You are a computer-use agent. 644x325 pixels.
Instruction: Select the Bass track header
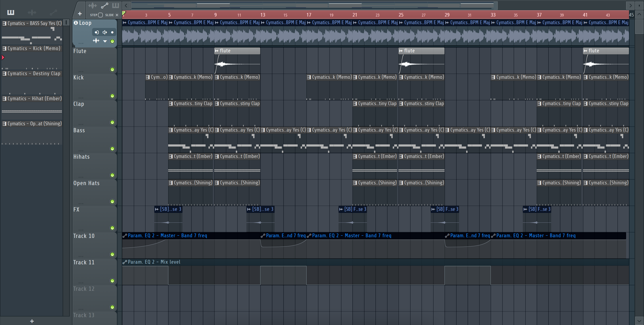coord(95,140)
